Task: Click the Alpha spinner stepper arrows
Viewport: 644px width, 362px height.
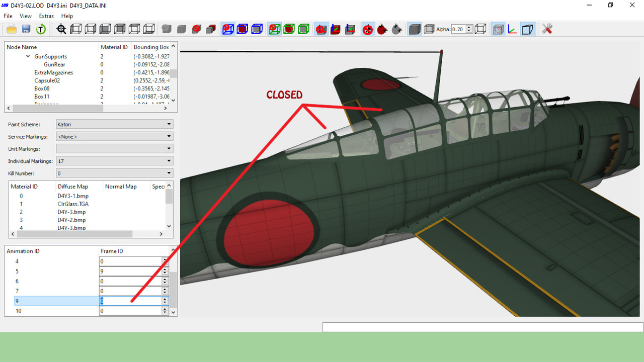Action: (x=469, y=29)
